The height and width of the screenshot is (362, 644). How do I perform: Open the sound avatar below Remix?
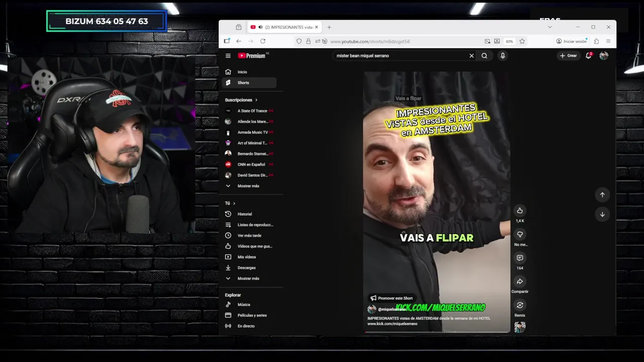(x=520, y=327)
